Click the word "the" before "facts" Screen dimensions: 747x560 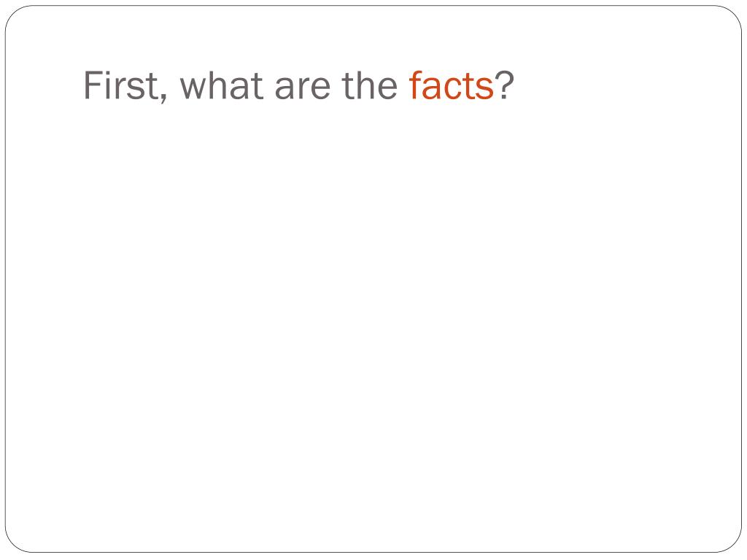coord(369,85)
